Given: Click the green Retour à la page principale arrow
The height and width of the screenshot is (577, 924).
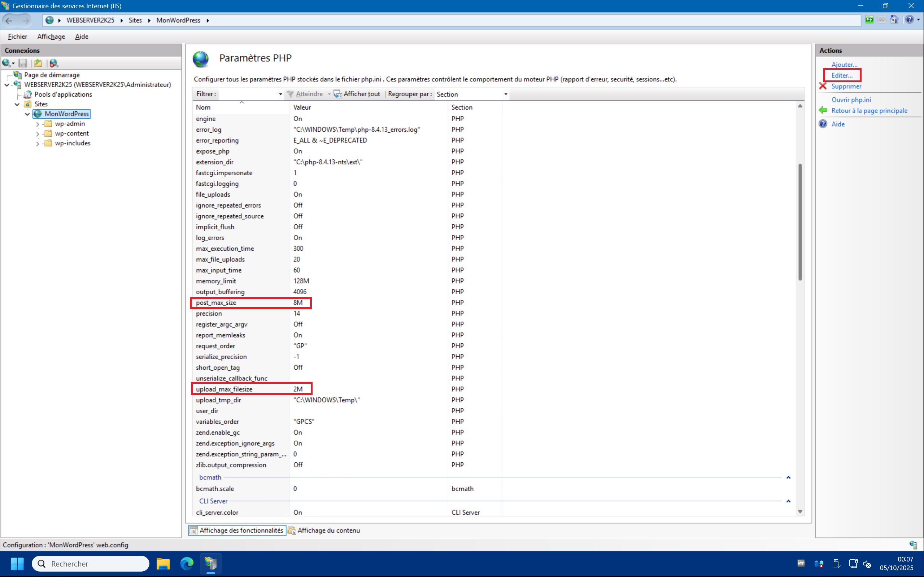Looking at the screenshot, I should [823, 111].
